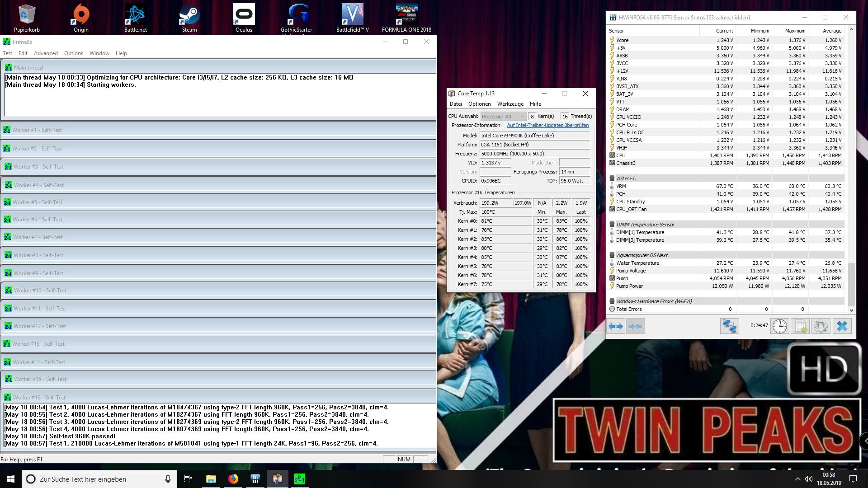Select the Vcore sensor row in HWiNFO

pos(726,40)
